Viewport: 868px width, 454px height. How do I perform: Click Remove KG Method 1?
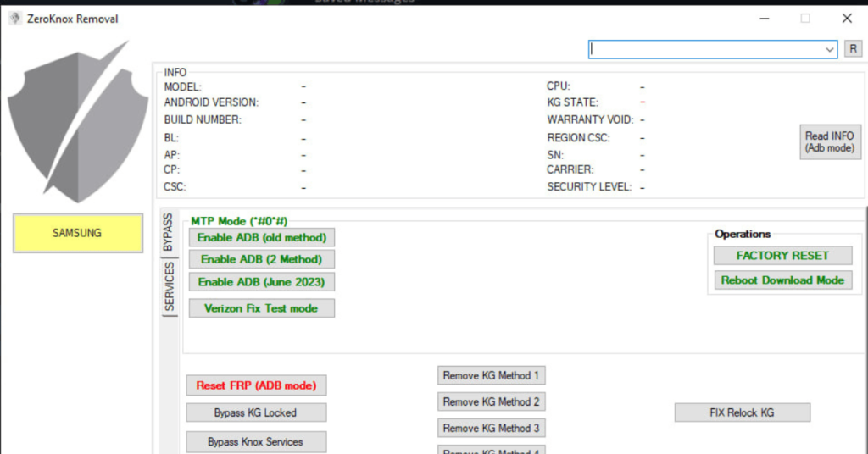[x=492, y=375]
